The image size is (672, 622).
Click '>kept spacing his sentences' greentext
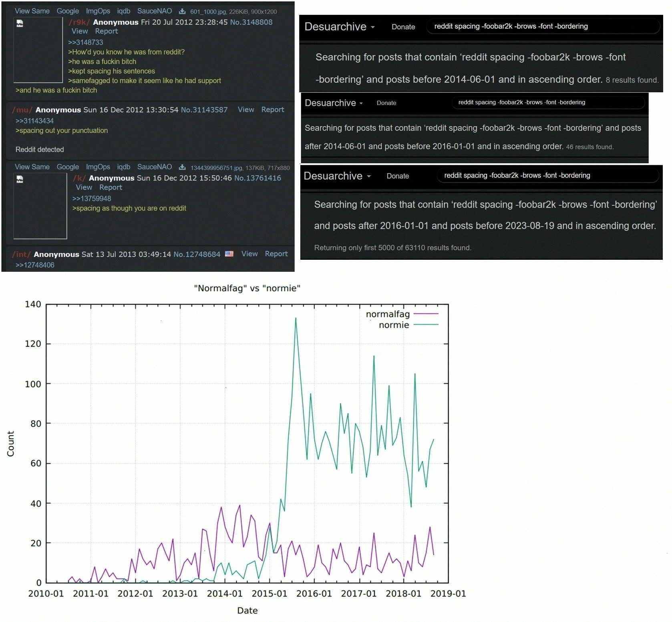[x=111, y=71]
